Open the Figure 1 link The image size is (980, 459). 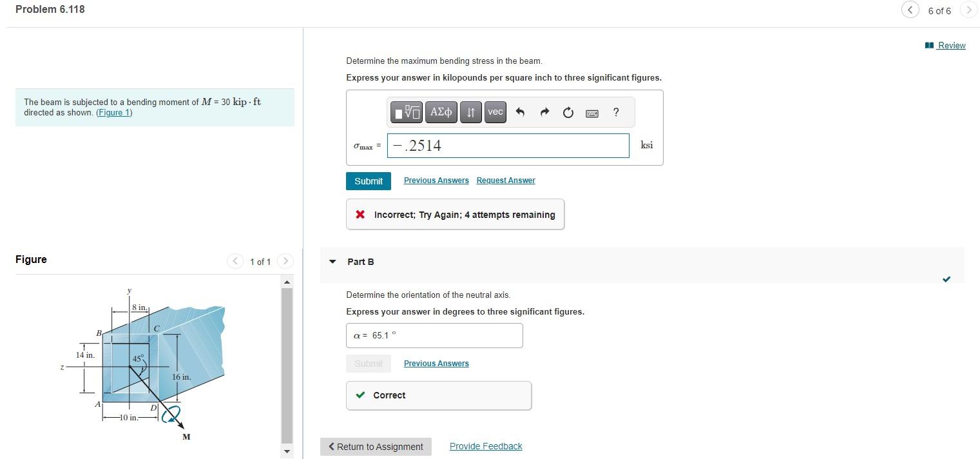[x=114, y=113]
